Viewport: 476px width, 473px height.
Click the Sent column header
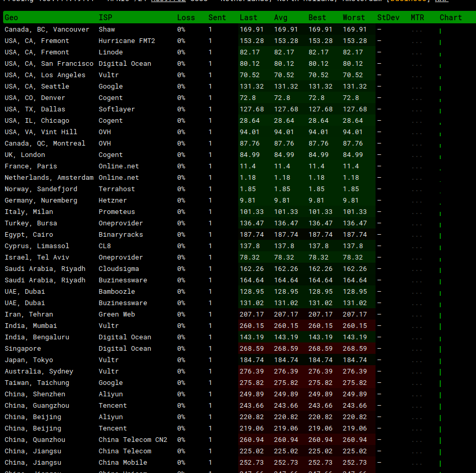(217, 18)
